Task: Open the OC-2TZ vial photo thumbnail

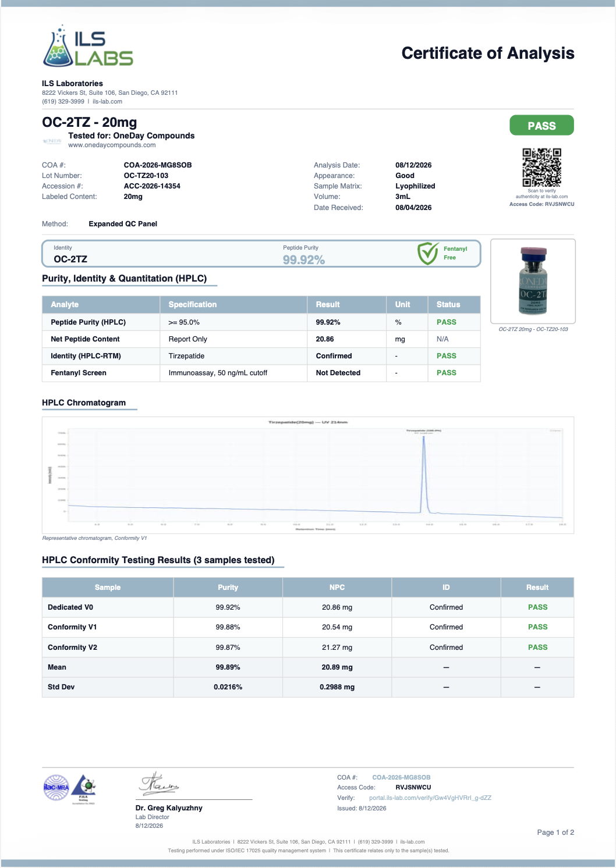Action: [x=533, y=281]
